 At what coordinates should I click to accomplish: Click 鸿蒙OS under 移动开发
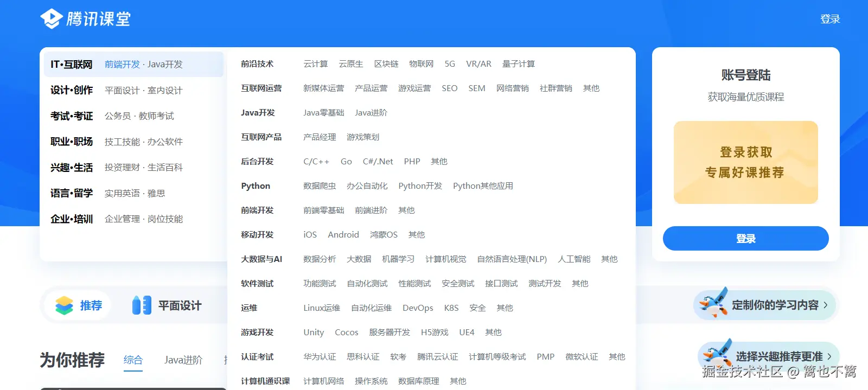pos(384,235)
